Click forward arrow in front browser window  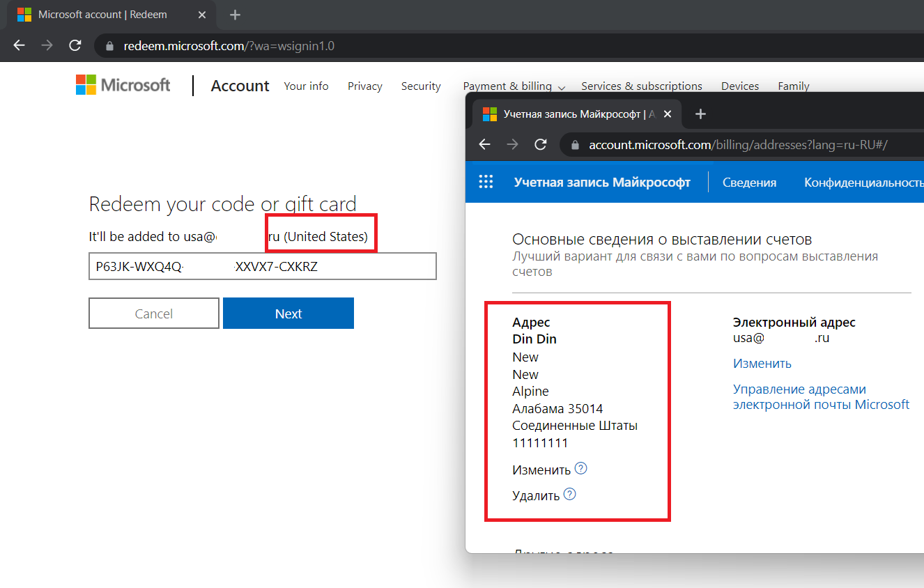512,144
